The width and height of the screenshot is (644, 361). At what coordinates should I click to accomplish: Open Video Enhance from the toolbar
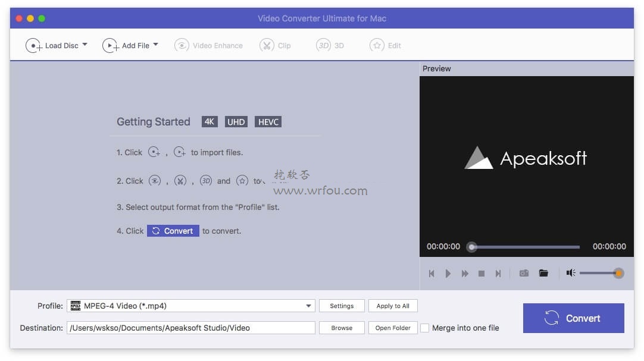click(x=209, y=46)
